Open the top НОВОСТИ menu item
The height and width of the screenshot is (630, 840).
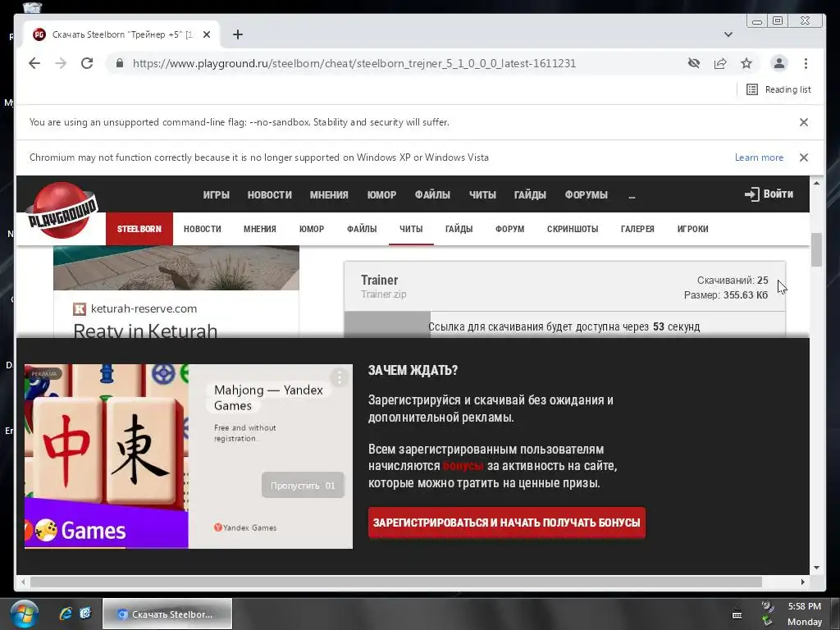point(269,195)
